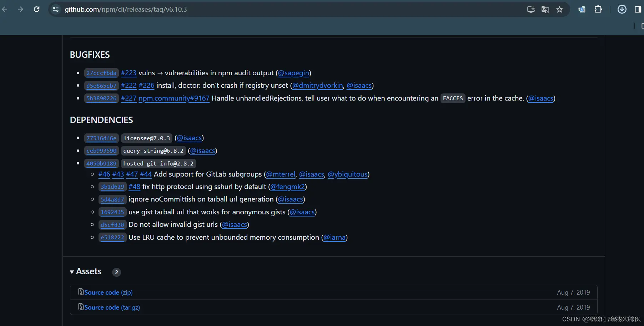Visit @fengmk2 profile
This screenshot has height=326, width=644.
288,187
